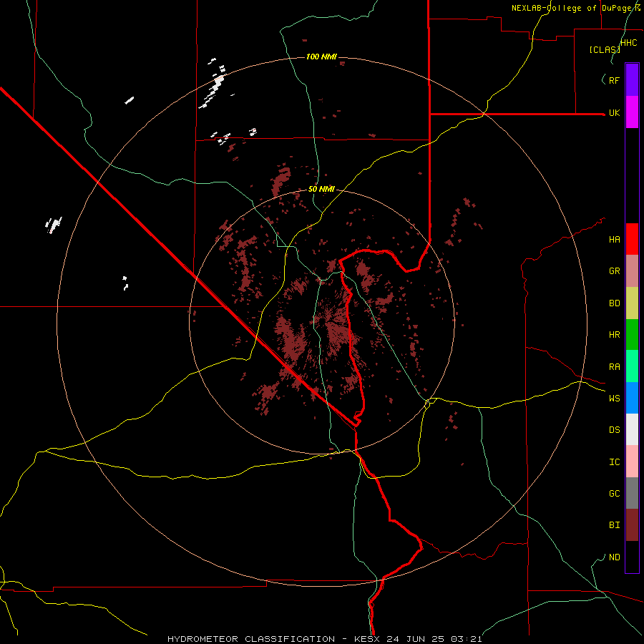Click the UK legend label
The image size is (644, 644).
click(x=614, y=113)
